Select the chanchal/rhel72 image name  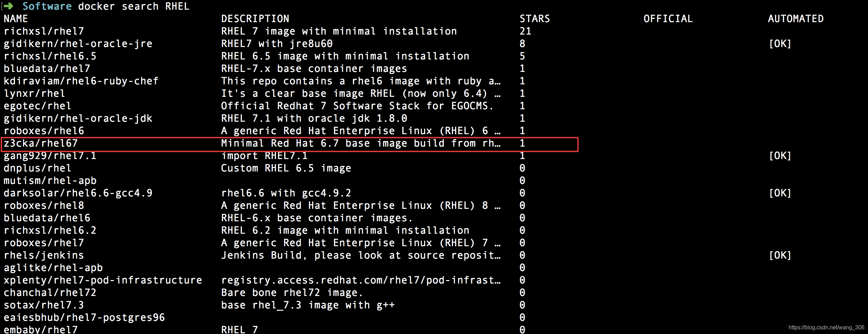50,293
